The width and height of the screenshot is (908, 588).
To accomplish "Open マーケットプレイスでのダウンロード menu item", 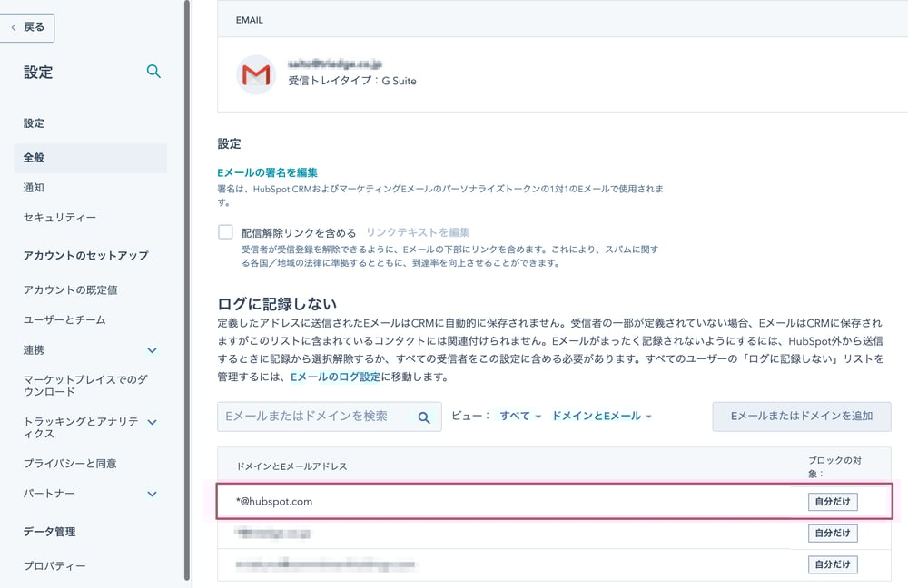I will click(85, 386).
